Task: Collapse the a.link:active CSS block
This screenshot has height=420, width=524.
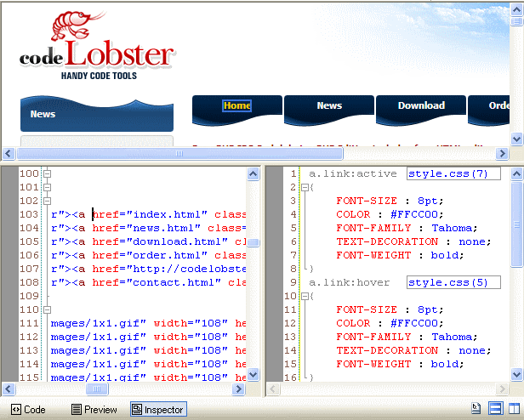Action: (x=305, y=187)
